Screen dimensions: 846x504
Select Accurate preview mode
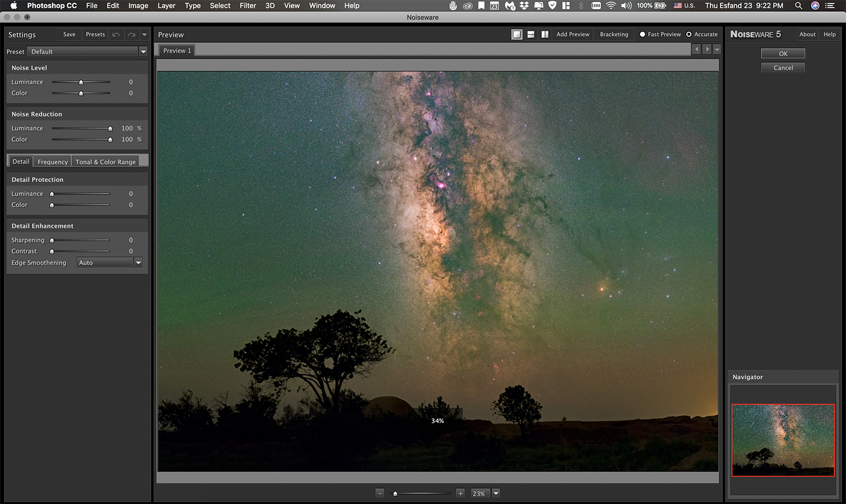702,35
